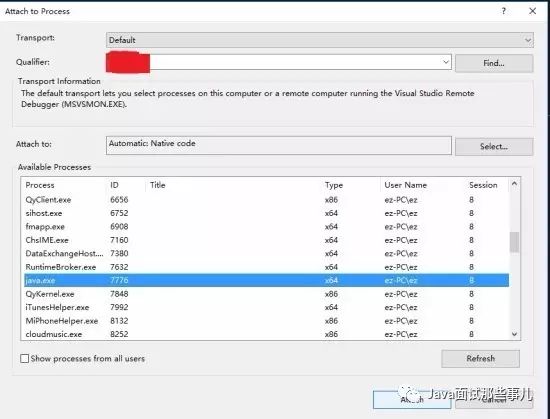The image size is (550, 419).
Task: Expand the Transport dropdown
Action: [320, 40]
